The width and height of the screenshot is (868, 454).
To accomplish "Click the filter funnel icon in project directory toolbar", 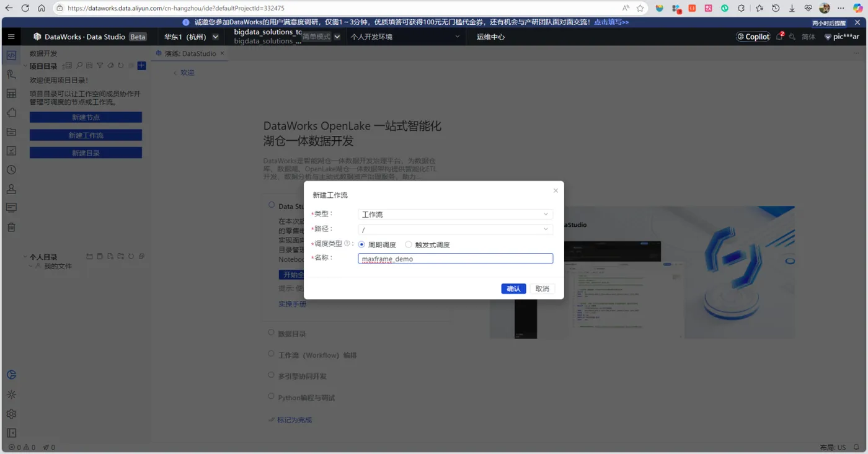I will [100, 66].
